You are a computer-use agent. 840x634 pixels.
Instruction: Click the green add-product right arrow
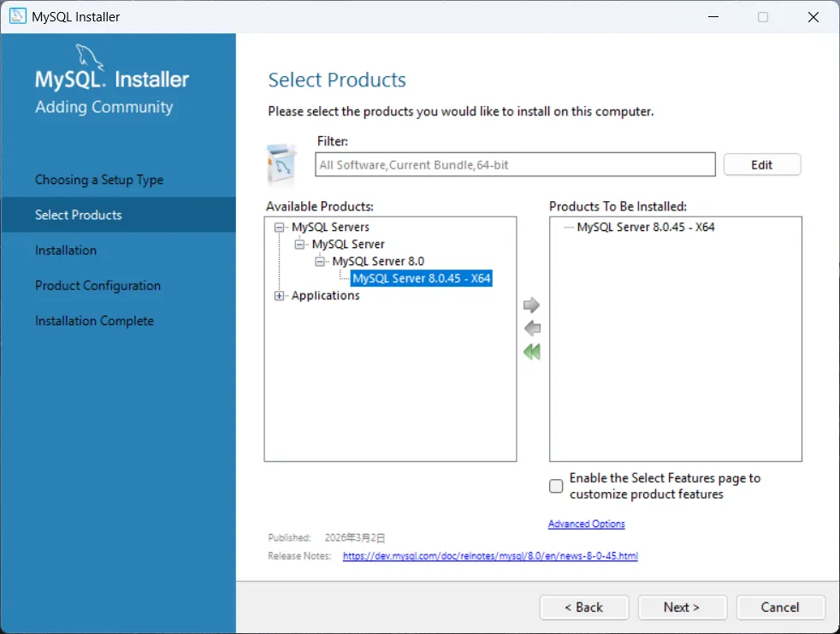click(531, 305)
